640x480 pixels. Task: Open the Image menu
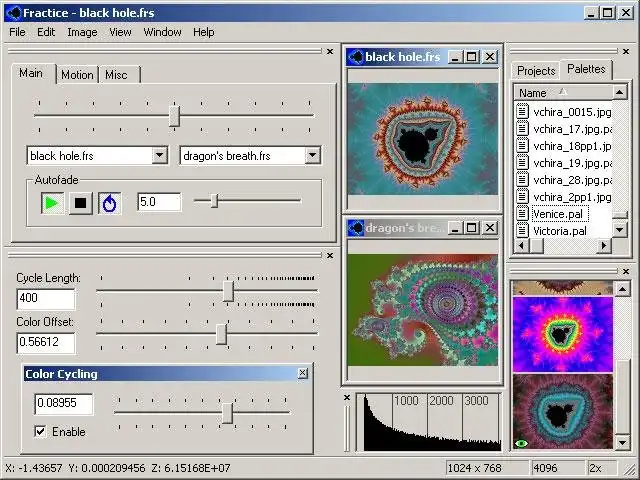[82, 32]
